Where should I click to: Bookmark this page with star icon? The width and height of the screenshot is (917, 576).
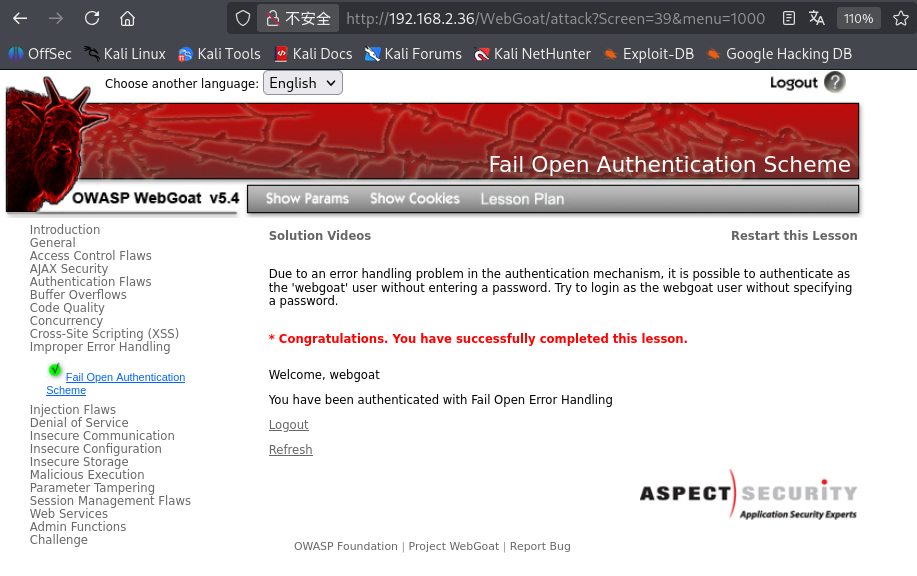tap(901, 19)
